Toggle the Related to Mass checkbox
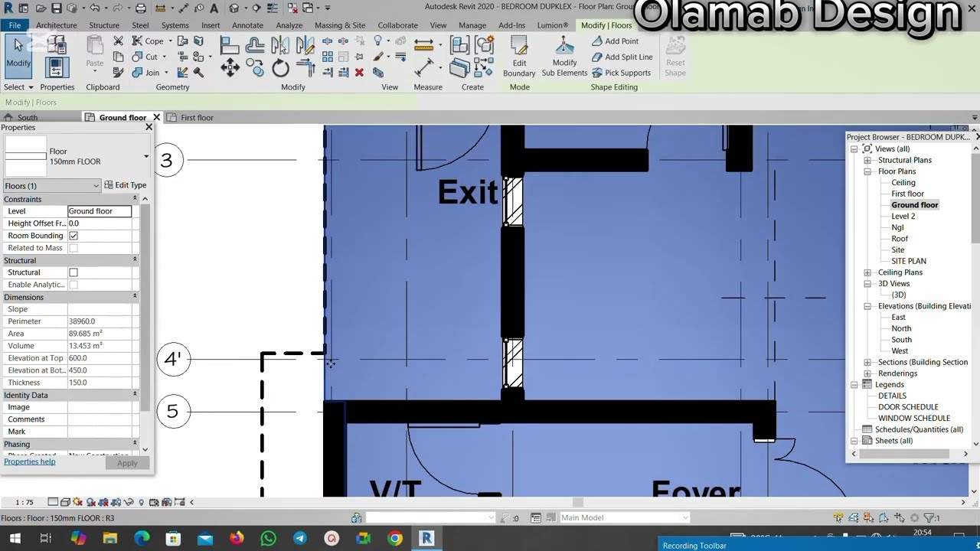This screenshot has width=980, height=551. click(73, 248)
